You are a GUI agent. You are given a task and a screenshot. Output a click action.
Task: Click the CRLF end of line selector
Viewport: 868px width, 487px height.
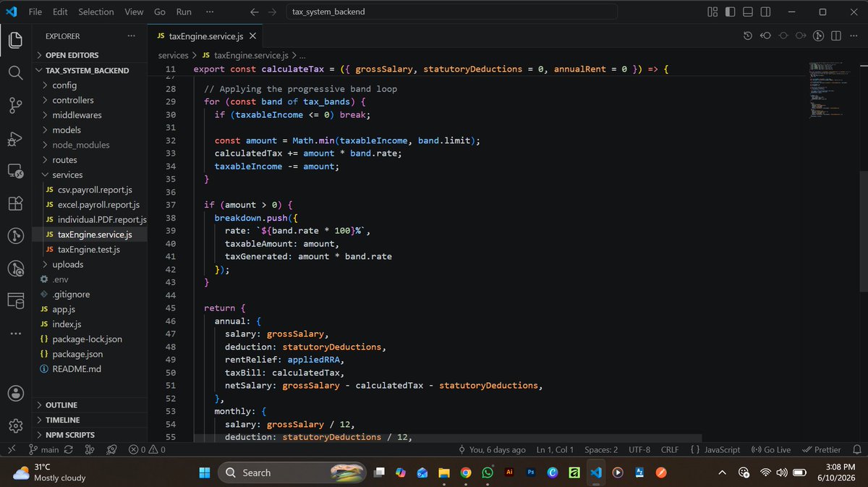[670, 449]
